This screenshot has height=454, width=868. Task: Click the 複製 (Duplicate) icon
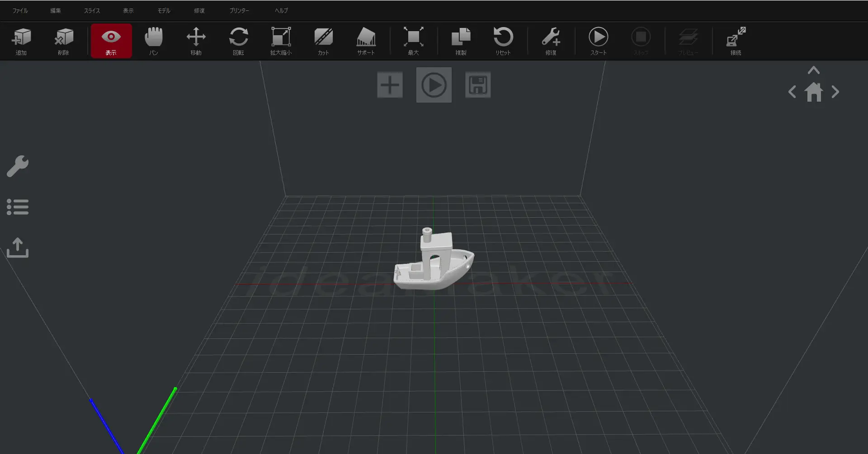tap(461, 41)
